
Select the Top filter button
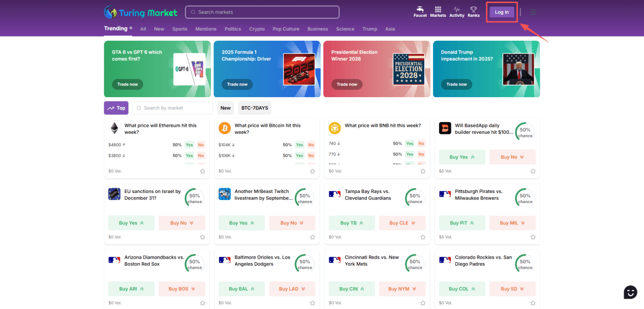[x=116, y=108]
